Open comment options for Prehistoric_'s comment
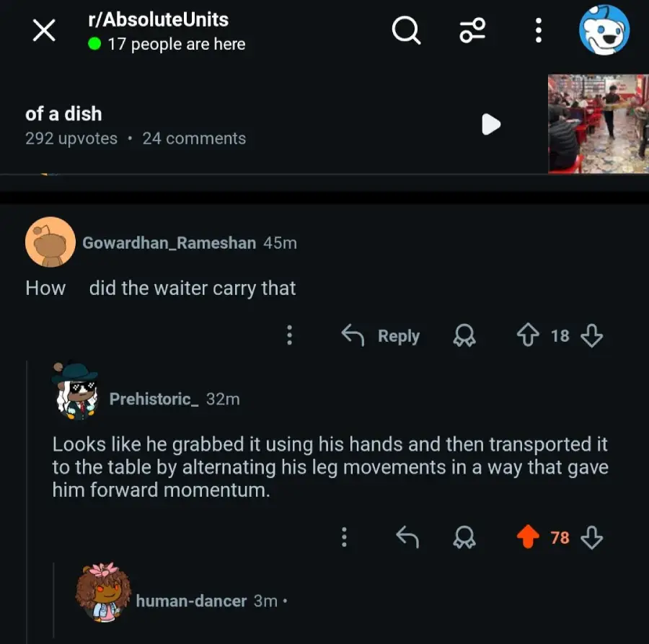The width and height of the screenshot is (649, 644). pos(345,537)
